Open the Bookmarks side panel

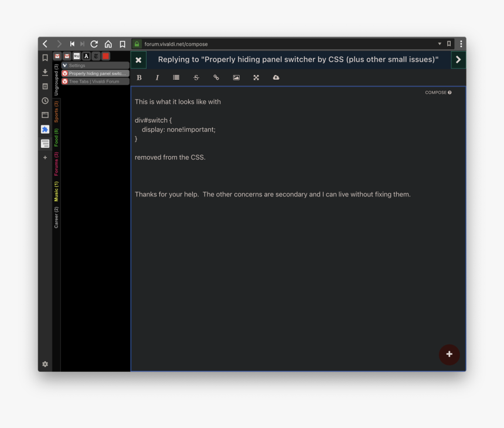click(45, 57)
